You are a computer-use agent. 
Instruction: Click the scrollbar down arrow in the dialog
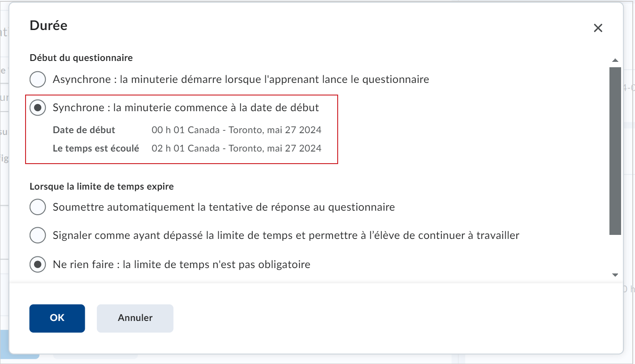pos(615,275)
